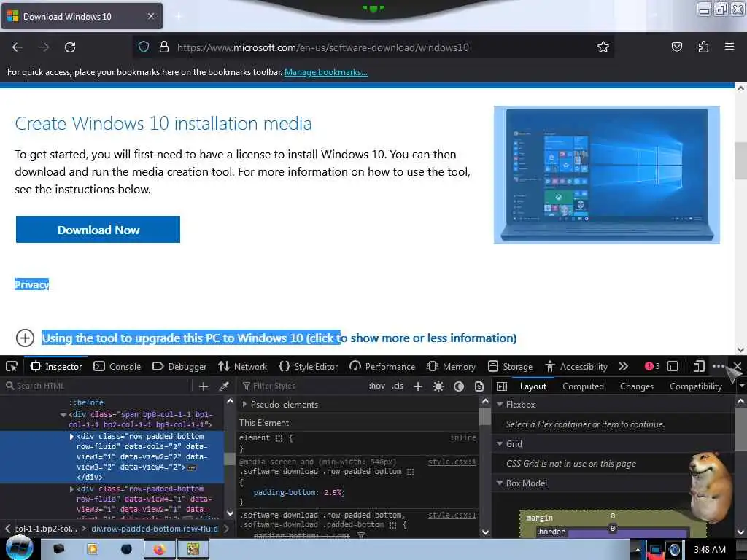
Task: Open the Network panel
Action: [x=242, y=366]
